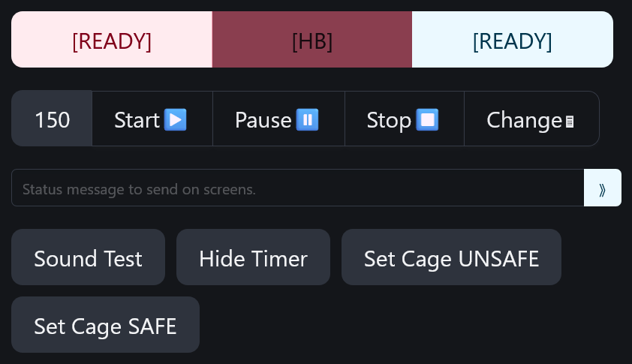
Task: Mark the cage as UNSAFE
Action: click(451, 257)
